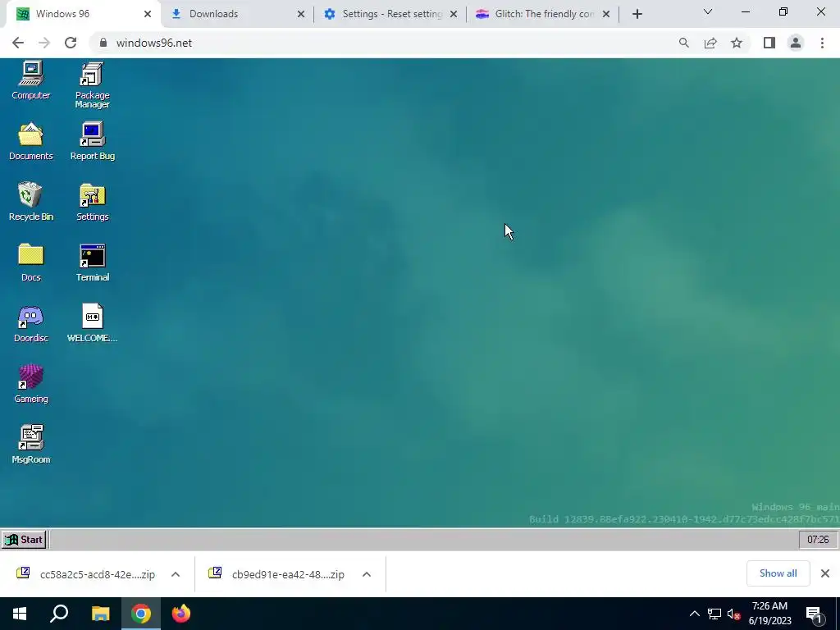Launch Package Manager from the desktop
This screenshot has width=840, height=630.
click(x=92, y=85)
